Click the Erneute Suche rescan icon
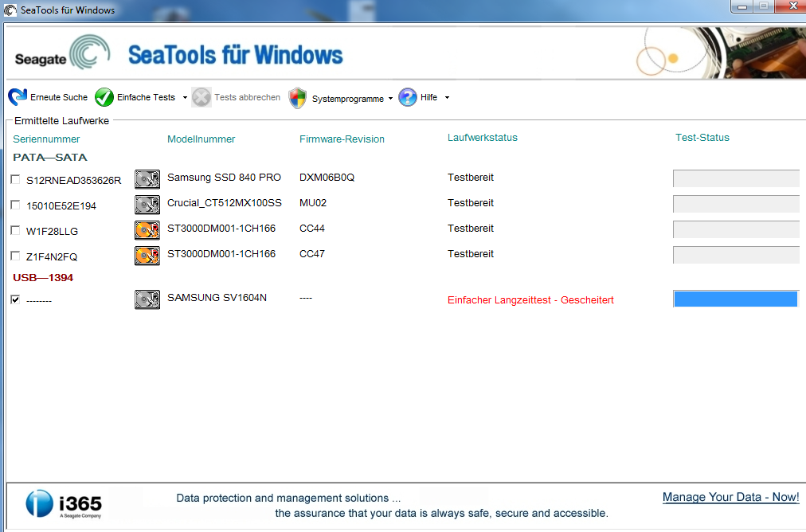Image resolution: width=806 pixels, height=532 pixels. click(18, 96)
